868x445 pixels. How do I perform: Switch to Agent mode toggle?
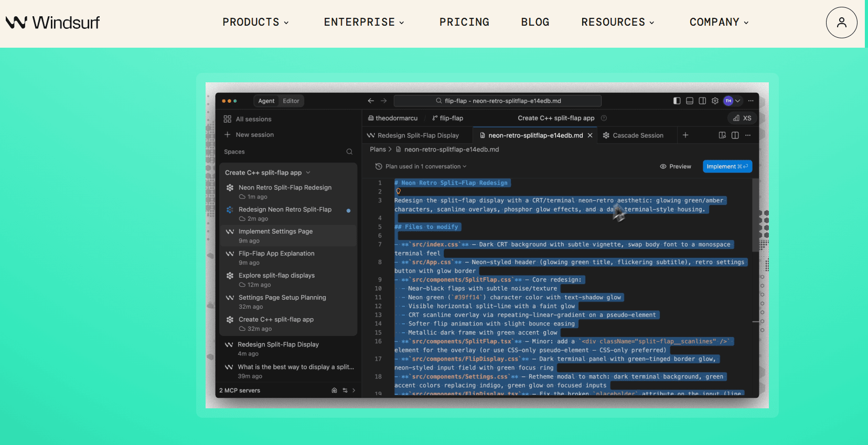[266, 101]
